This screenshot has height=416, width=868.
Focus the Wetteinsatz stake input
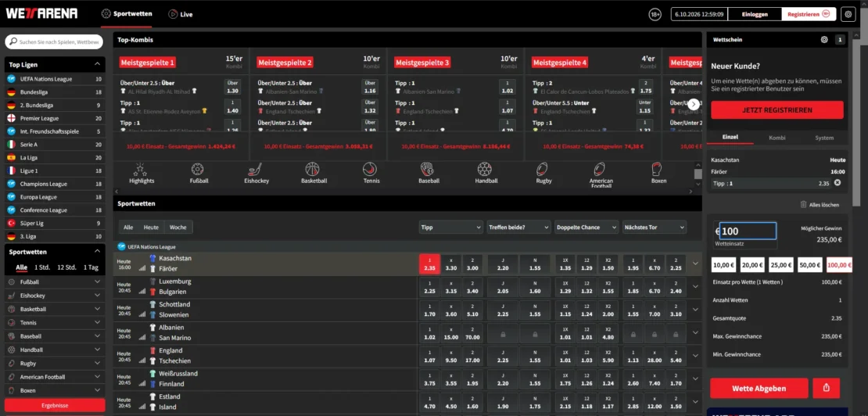[x=748, y=231]
